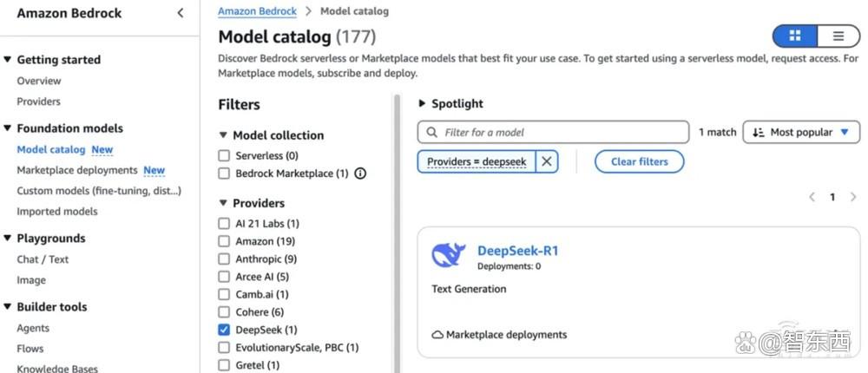
Task: Click Clear filters button
Action: coord(640,161)
